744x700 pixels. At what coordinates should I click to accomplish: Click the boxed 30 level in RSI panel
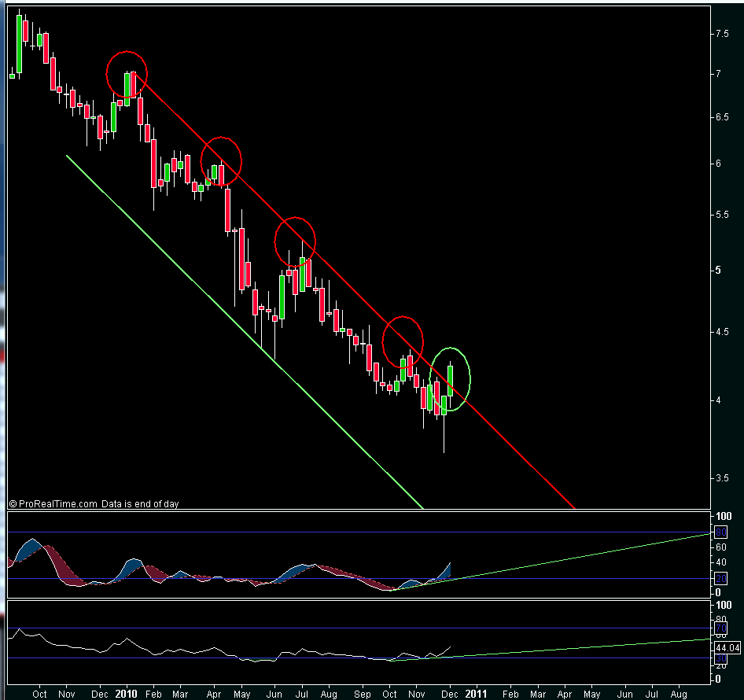click(x=720, y=658)
